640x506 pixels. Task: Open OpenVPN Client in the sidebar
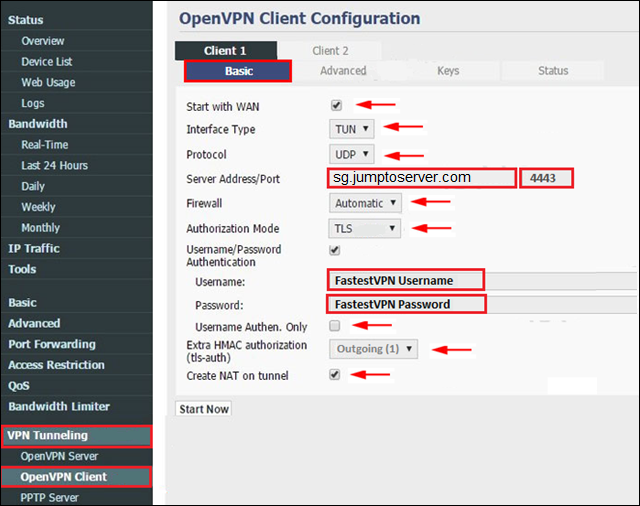click(76, 477)
